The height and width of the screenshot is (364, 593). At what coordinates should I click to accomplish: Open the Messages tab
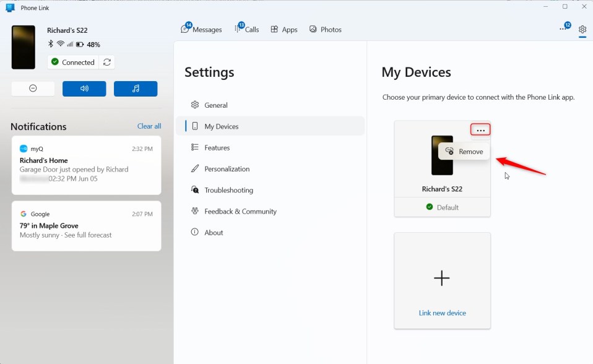[x=201, y=29]
